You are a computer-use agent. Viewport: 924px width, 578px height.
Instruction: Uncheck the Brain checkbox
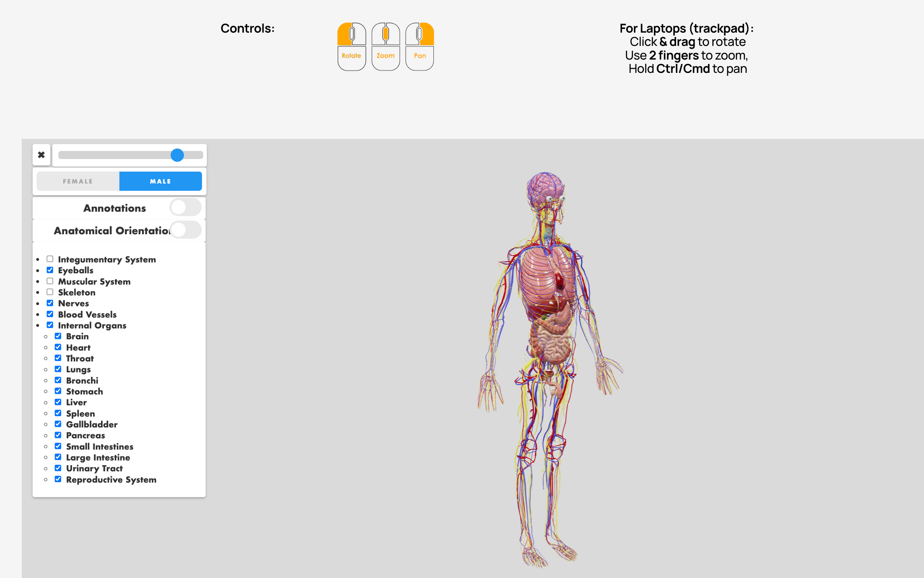(x=58, y=336)
